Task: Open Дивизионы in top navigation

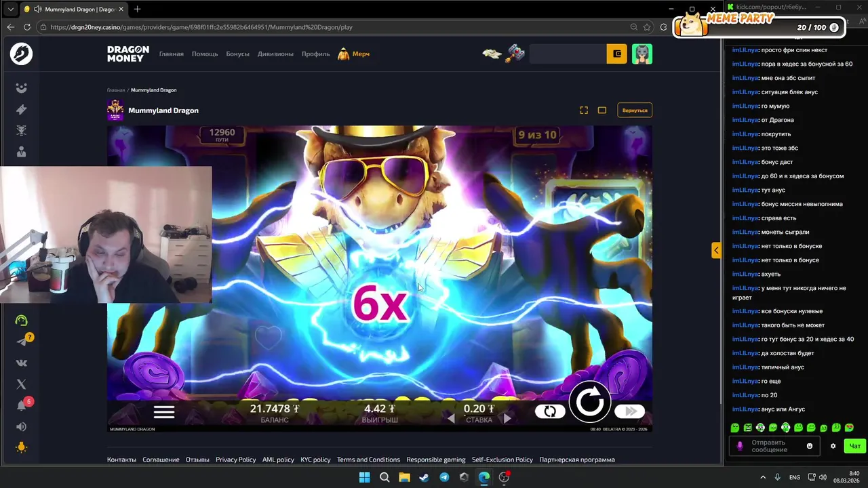Action: pyautogui.click(x=275, y=54)
